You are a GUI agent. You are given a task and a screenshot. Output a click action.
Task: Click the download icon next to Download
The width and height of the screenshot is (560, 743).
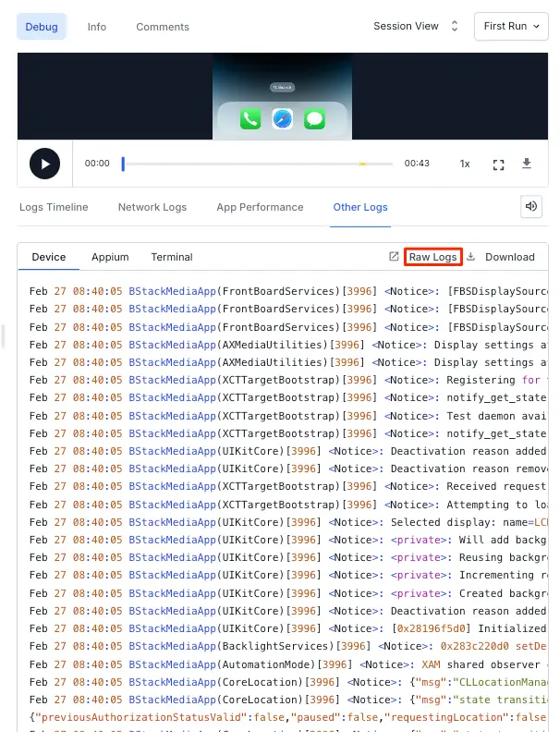pos(470,257)
